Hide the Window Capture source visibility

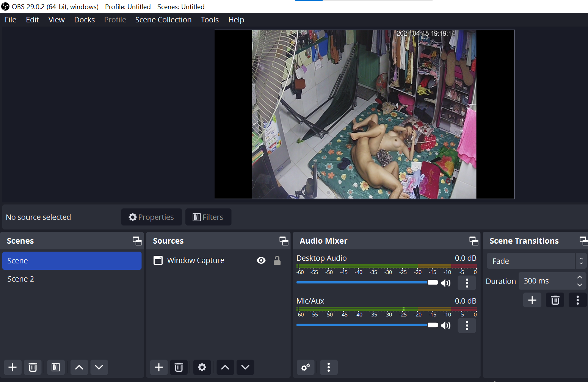[x=261, y=260]
